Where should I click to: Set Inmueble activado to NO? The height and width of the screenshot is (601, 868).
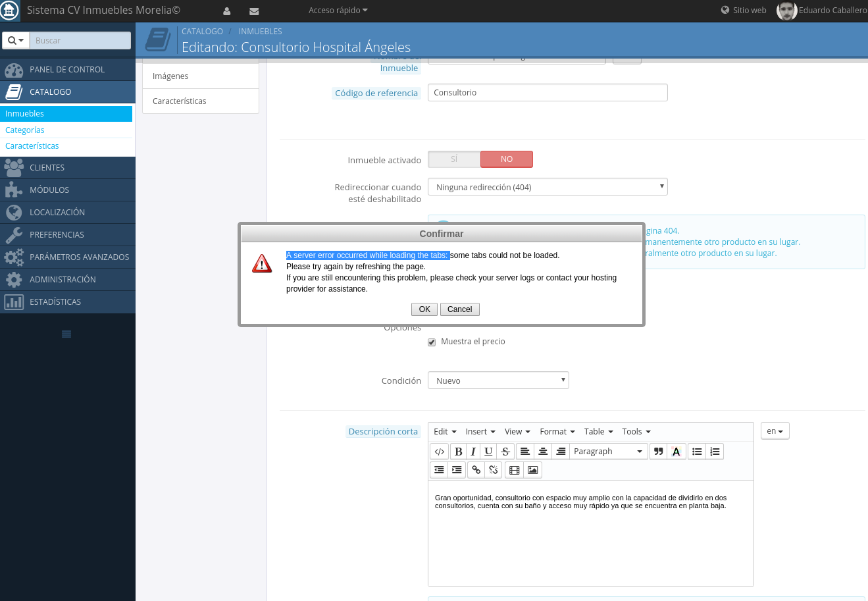click(x=507, y=159)
